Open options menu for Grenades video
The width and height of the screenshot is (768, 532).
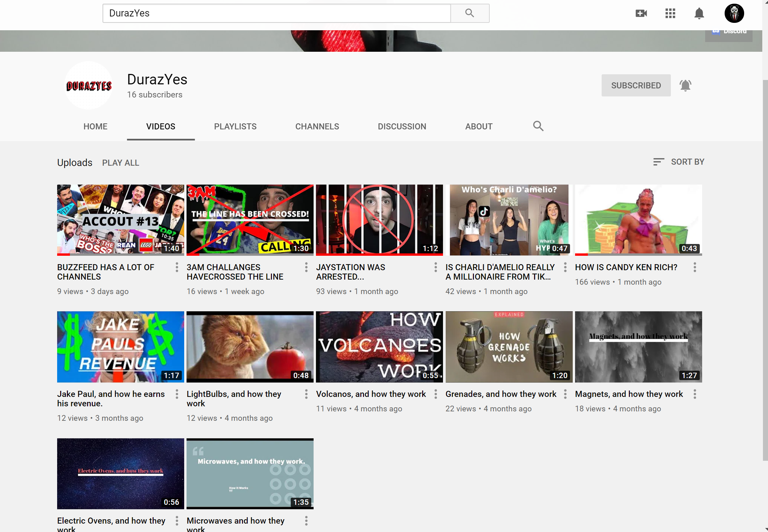pyautogui.click(x=565, y=394)
